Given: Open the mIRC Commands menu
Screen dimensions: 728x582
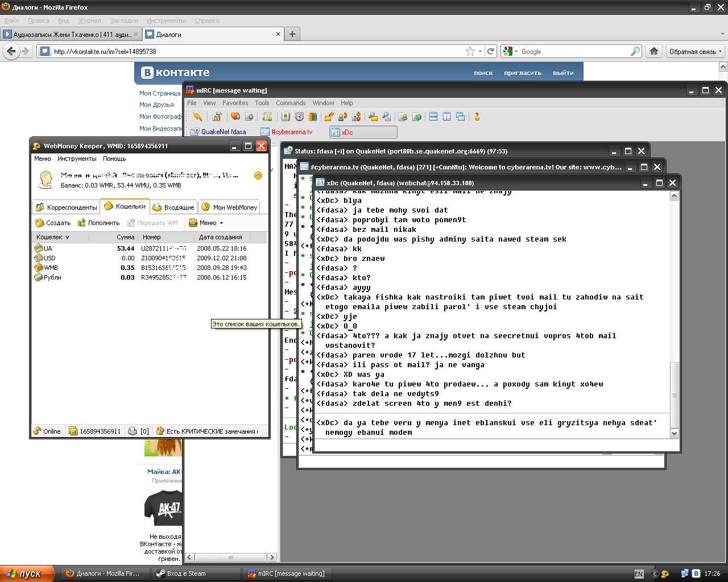Looking at the screenshot, I should [291, 103].
